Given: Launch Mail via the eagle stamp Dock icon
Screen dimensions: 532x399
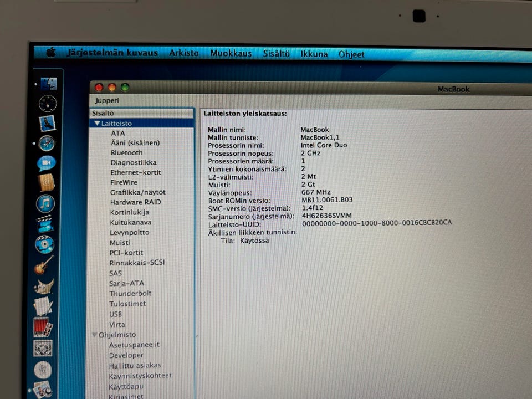Looking at the screenshot, I should coord(47,123).
